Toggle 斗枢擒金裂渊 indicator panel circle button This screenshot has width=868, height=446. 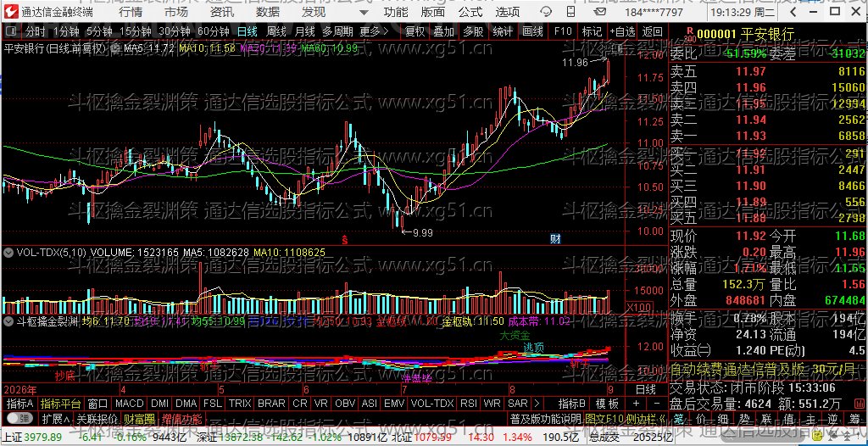[x=8, y=320]
